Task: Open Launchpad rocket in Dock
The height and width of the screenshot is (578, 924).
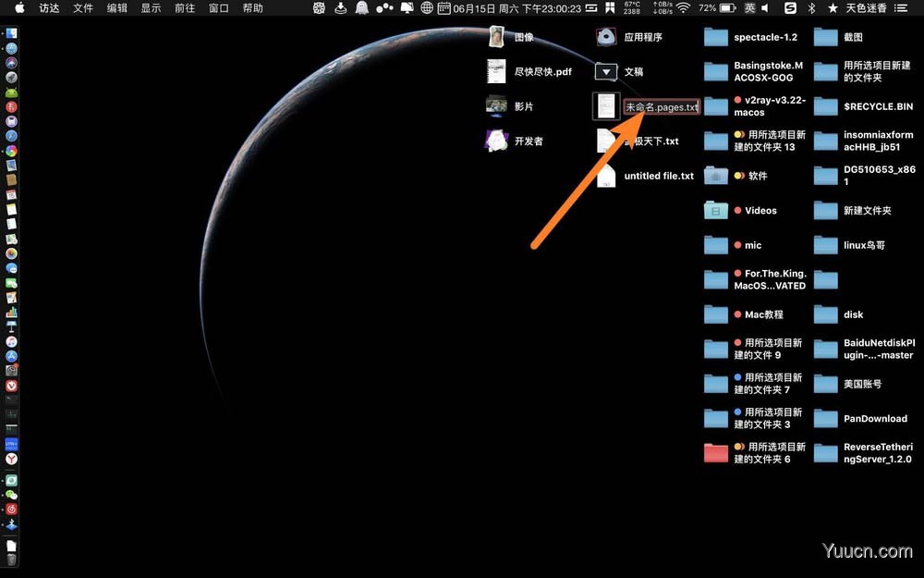Action: tap(11, 78)
